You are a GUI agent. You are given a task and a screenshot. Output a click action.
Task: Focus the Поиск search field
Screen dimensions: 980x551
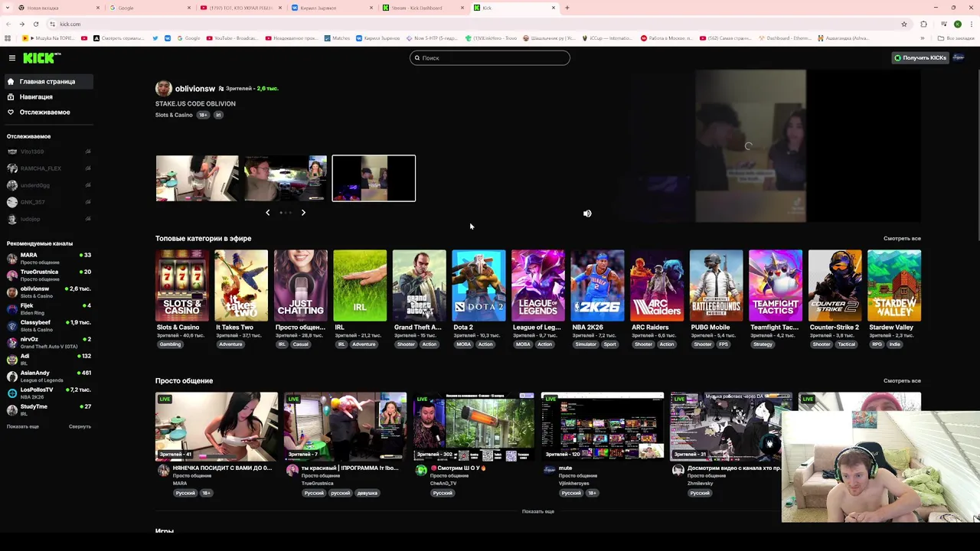[490, 58]
